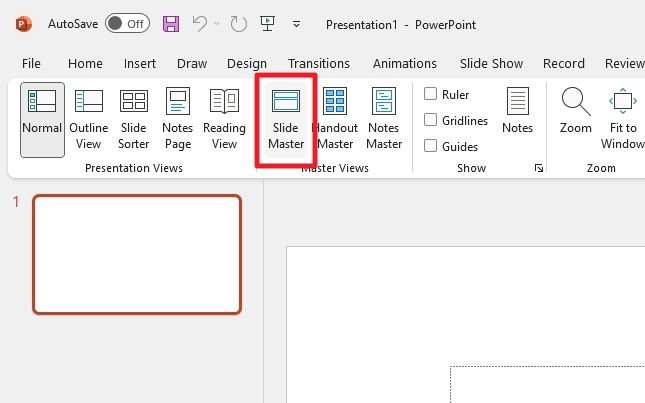This screenshot has width=645, height=403.
Task: Enable the Guides checkbox
Action: click(430, 146)
